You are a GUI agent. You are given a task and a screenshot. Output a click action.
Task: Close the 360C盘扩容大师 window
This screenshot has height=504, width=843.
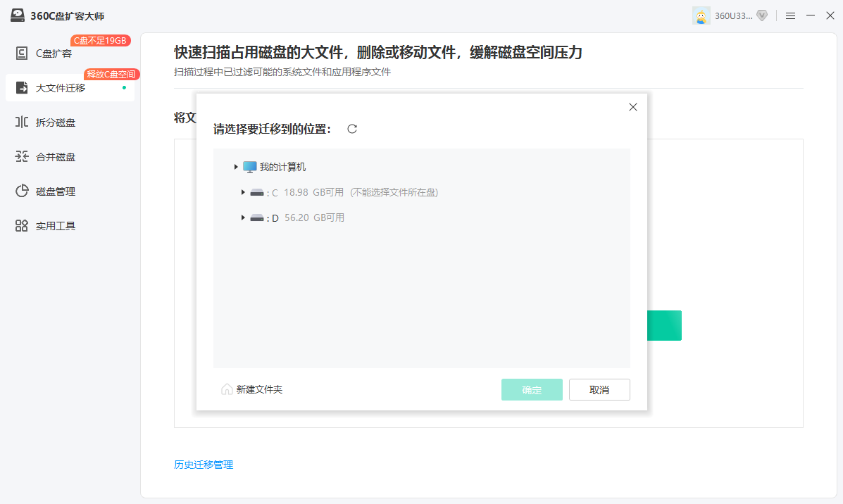830,16
